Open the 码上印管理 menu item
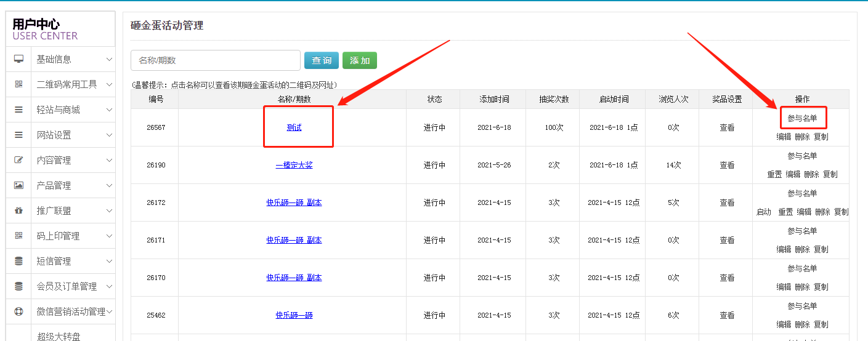Image resolution: width=868 pixels, height=341 pixels. click(58, 236)
